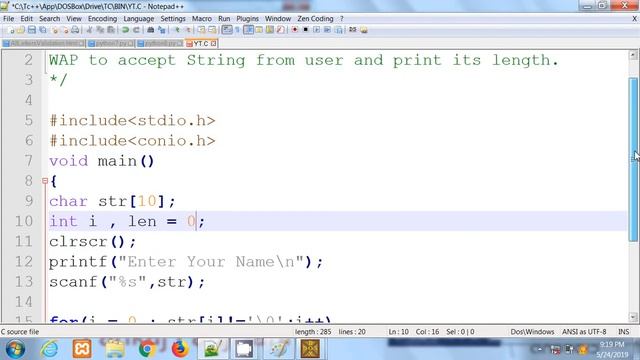Open Google Chrome from the taskbar
The width and height of the screenshot is (640, 360).
tap(147, 349)
